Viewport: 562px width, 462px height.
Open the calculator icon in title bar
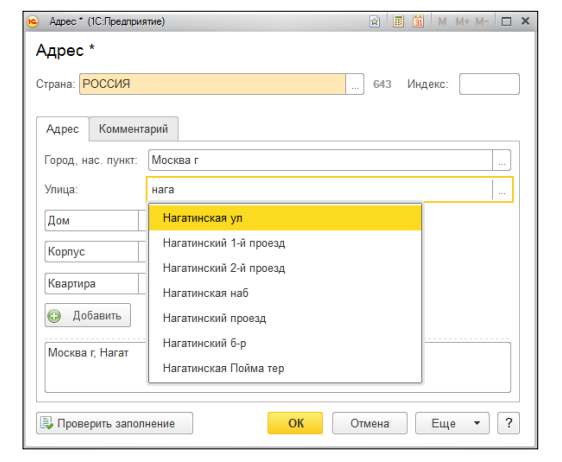pos(398,22)
